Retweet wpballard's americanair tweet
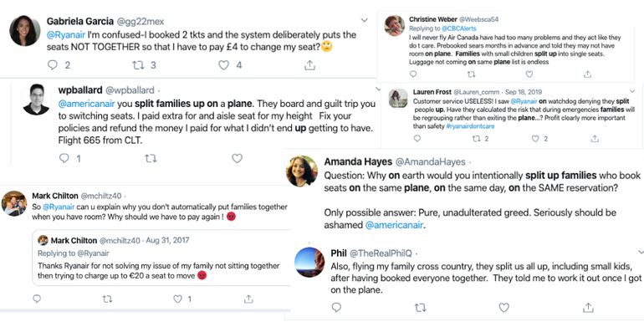 151,158
